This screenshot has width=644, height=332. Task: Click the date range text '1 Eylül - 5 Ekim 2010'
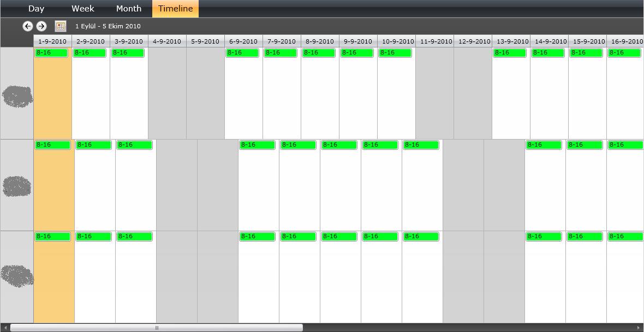tap(108, 26)
